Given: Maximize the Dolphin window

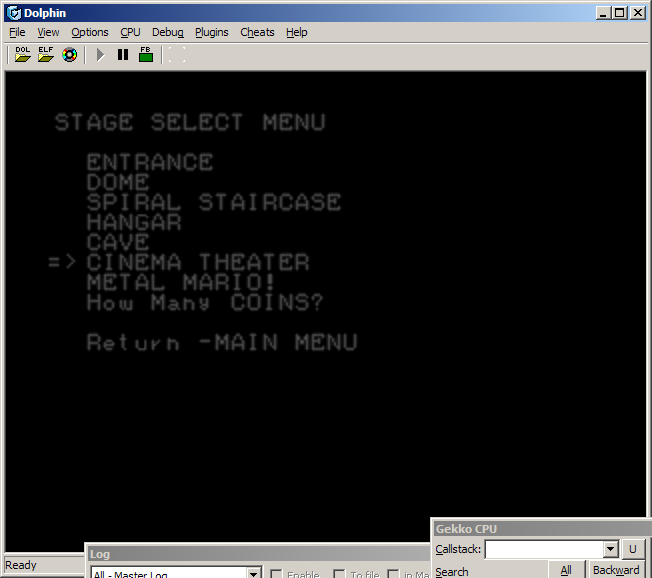Looking at the screenshot, I should coord(620,13).
